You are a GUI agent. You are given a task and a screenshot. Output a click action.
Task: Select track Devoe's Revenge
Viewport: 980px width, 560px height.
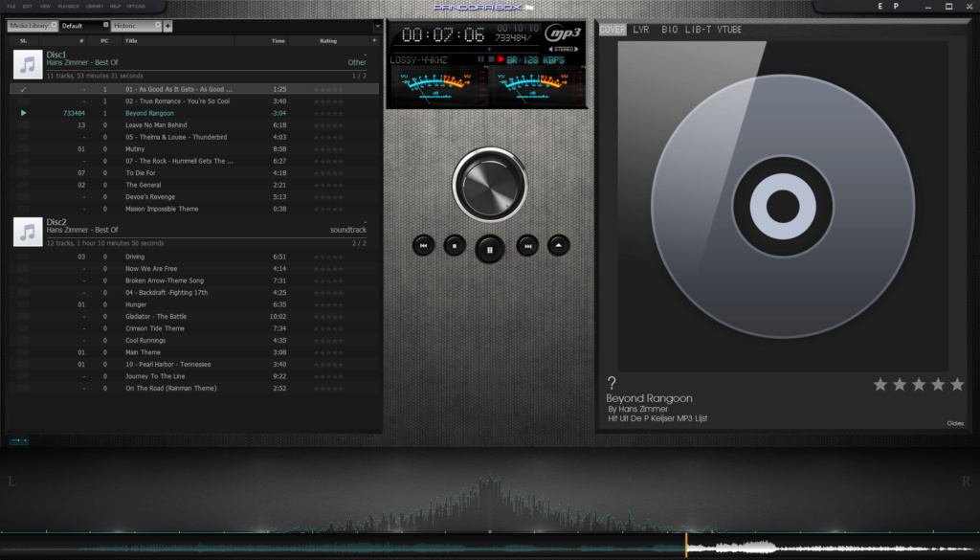tap(193, 197)
